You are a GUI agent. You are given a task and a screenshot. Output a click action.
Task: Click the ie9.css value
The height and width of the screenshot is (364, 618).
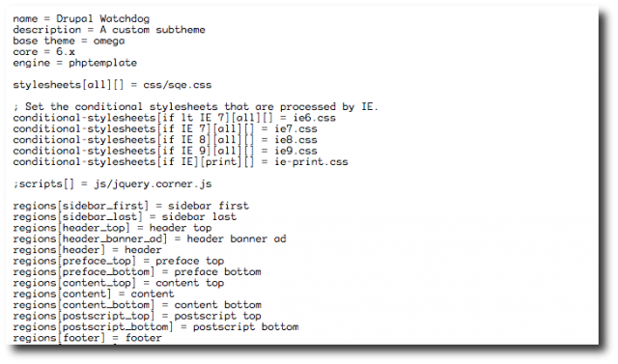[295, 151]
